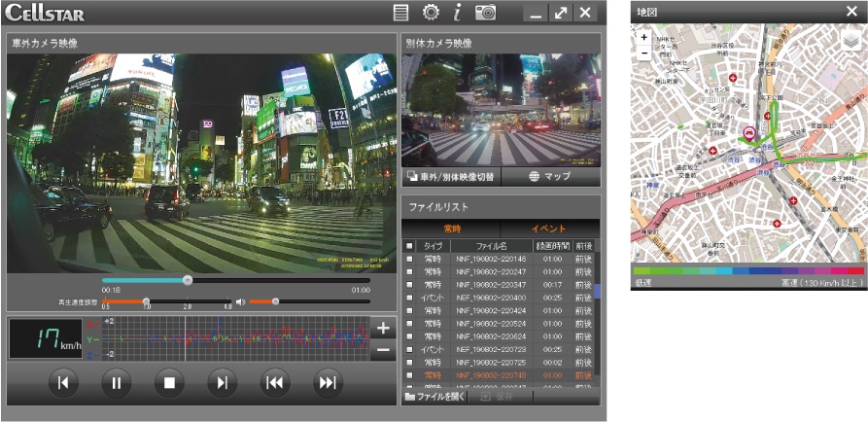Check the box beside NEF_190802-220400
Screen dimensions: 868x422
(x=409, y=298)
